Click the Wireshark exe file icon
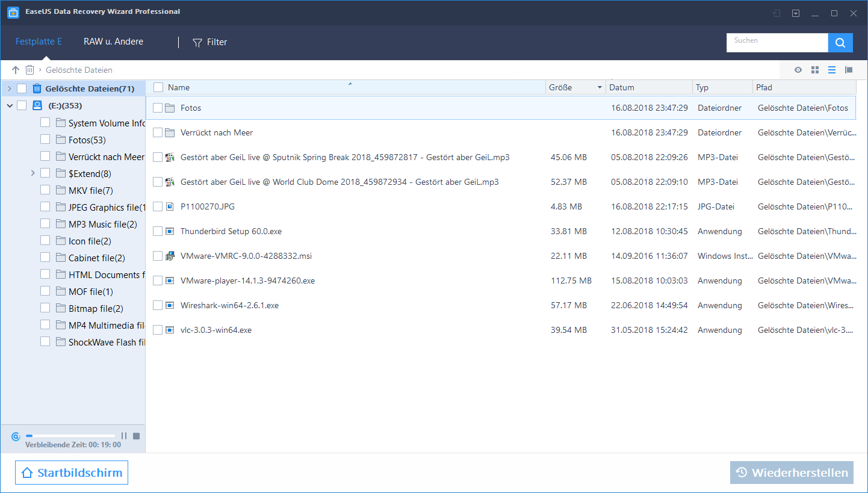 click(170, 305)
